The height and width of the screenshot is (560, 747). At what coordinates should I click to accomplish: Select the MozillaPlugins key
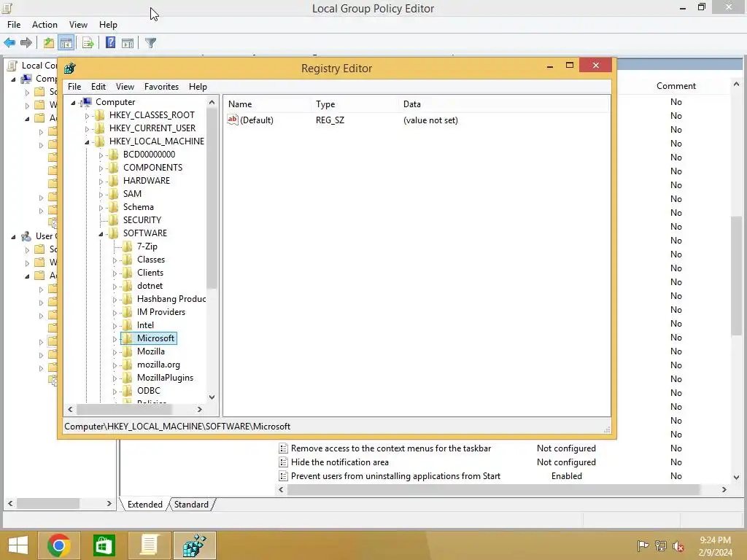click(165, 378)
